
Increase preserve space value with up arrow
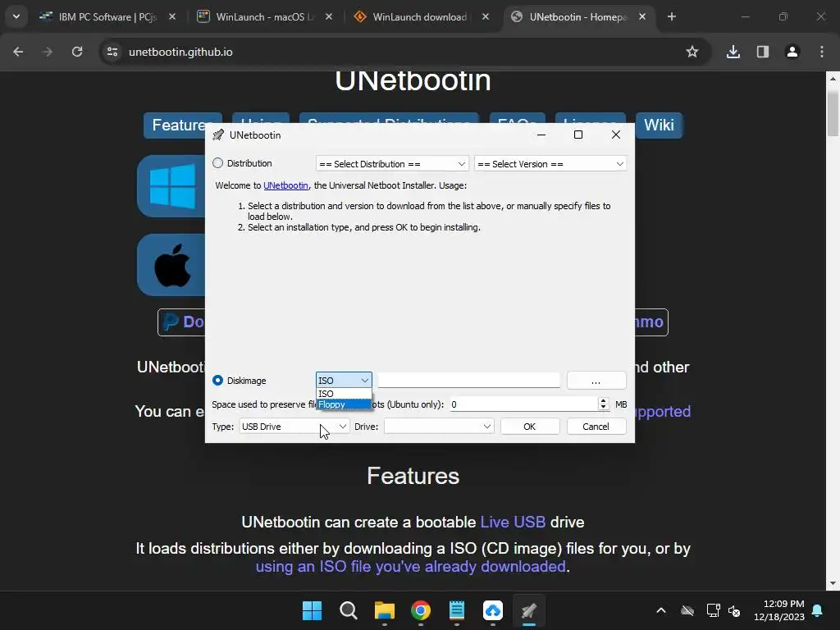coord(604,400)
